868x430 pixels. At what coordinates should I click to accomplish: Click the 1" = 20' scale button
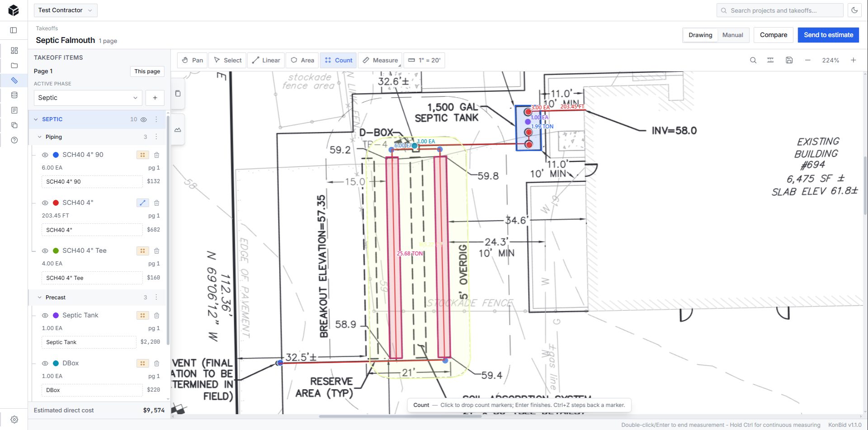(x=424, y=60)
